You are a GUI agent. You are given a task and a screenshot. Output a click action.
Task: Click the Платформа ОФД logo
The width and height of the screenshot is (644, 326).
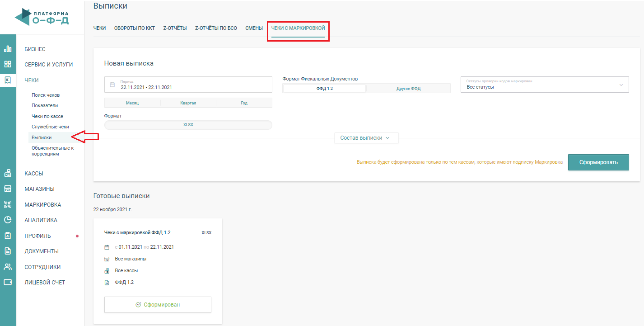(42, 17)
